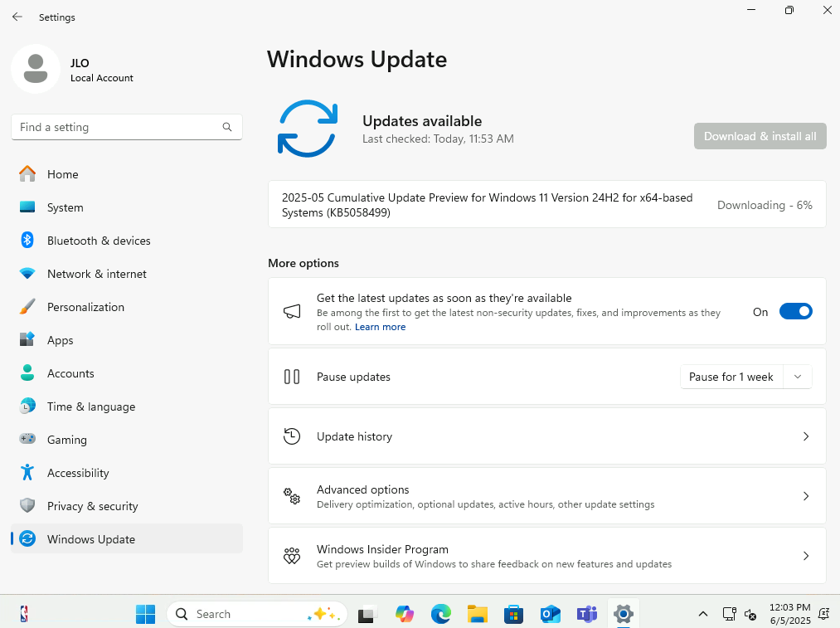Click the Downloading - 6% status text
Screen dimensions: 840x628
(765, 205)
